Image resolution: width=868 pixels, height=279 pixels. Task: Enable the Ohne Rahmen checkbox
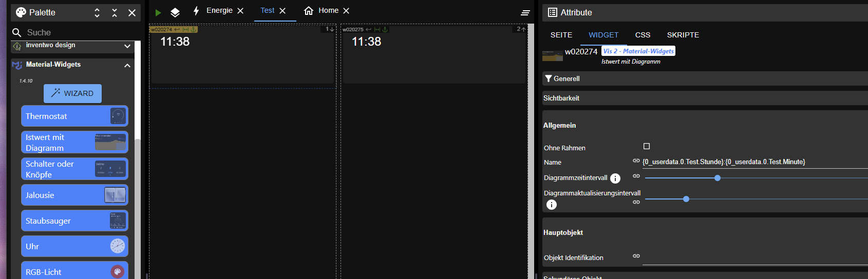coord(647,147)
